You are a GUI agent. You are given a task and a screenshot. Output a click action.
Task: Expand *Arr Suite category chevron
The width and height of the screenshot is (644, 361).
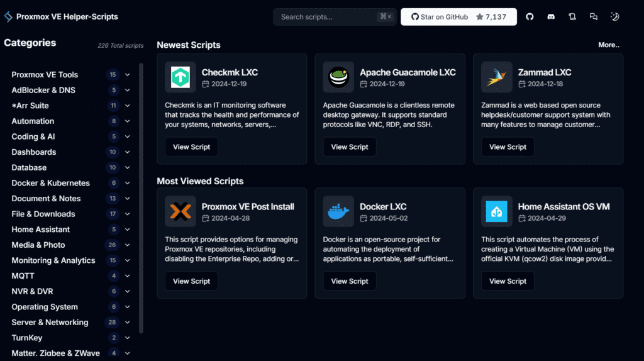[127, 106]
